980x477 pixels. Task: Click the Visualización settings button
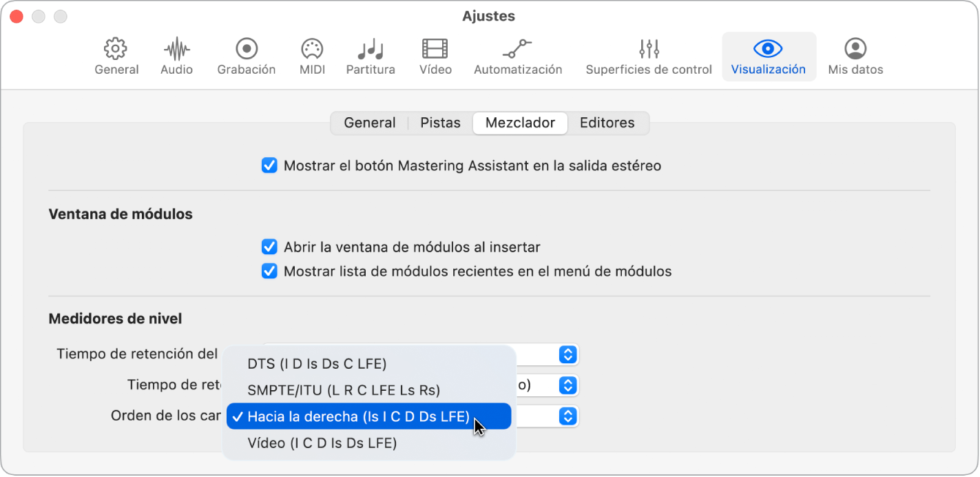(769, 55)
